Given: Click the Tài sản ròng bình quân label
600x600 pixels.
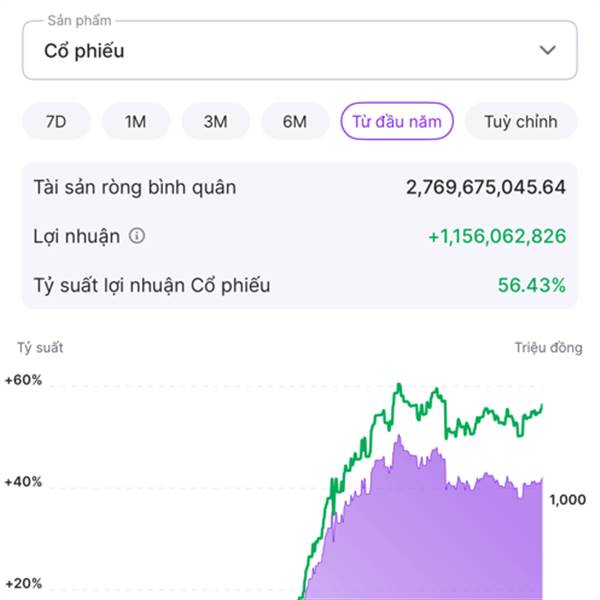Looking at the screenshot, I should (135, 187).
